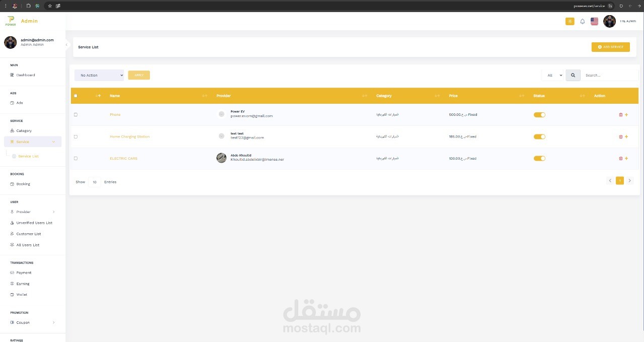Tick the Home Charging Station row checkbox
Screen dimensions: 644x342
click(75, 136)
